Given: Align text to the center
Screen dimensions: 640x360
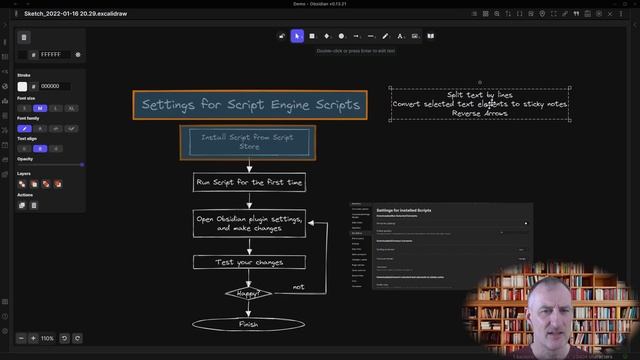Looking at the screenshot, I should (40, 149).
